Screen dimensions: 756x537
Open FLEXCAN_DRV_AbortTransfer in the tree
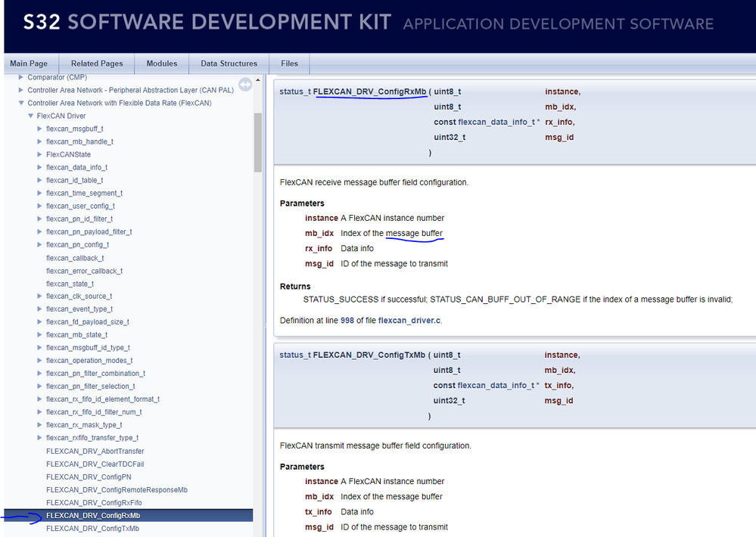pyautogui.click(x=95, y=452)
